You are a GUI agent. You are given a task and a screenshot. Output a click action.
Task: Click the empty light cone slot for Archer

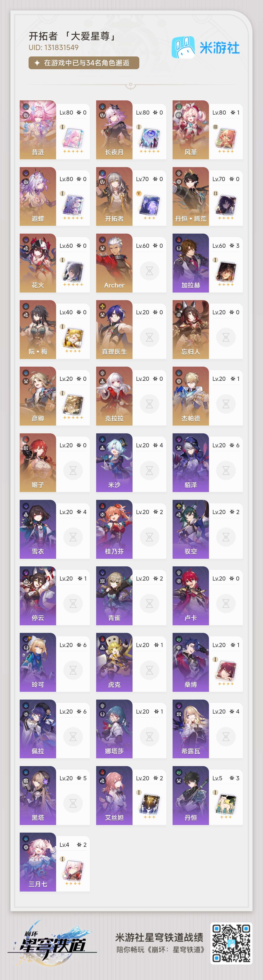150,271
